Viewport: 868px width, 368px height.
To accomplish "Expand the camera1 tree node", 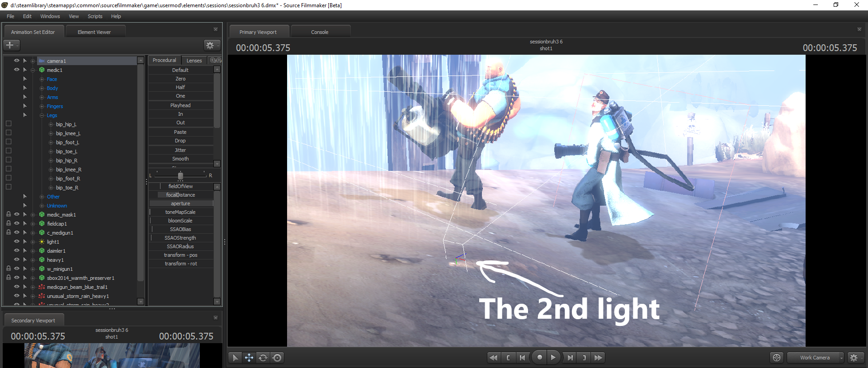I will tap(33, 61).
